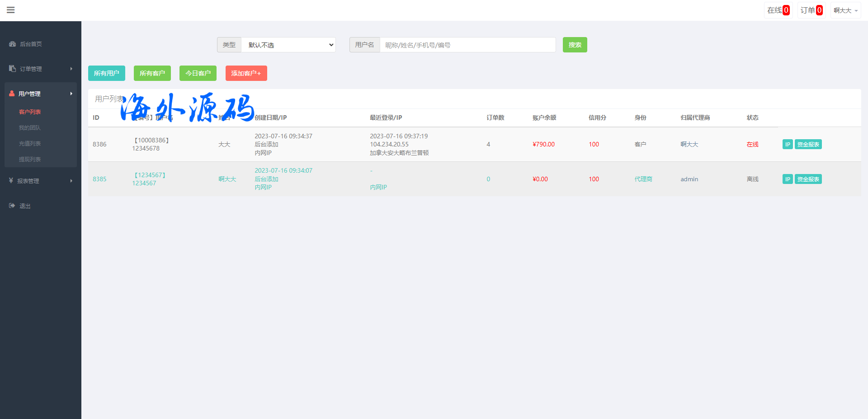Select 充值列表 sidebar item
This screenshot has width=868, height=419.
(x=30, y=144)
